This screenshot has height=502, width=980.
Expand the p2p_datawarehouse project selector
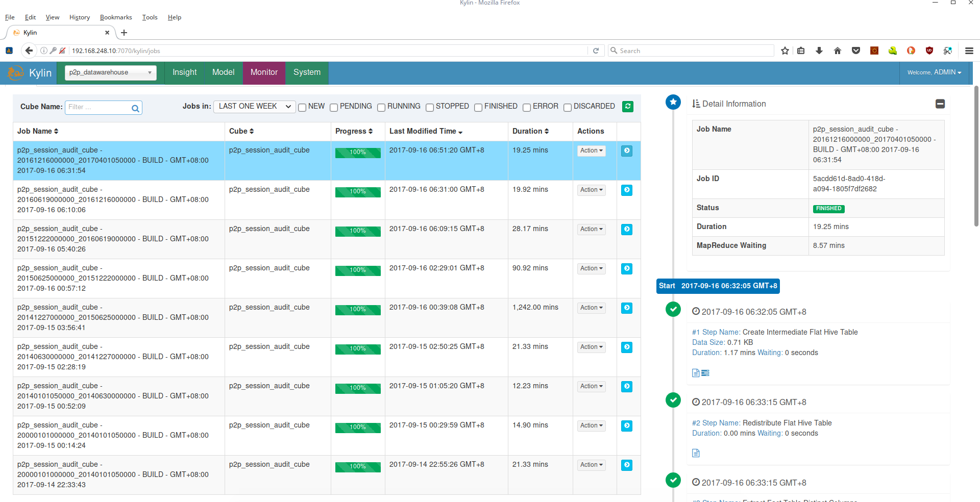pos(110,72)
